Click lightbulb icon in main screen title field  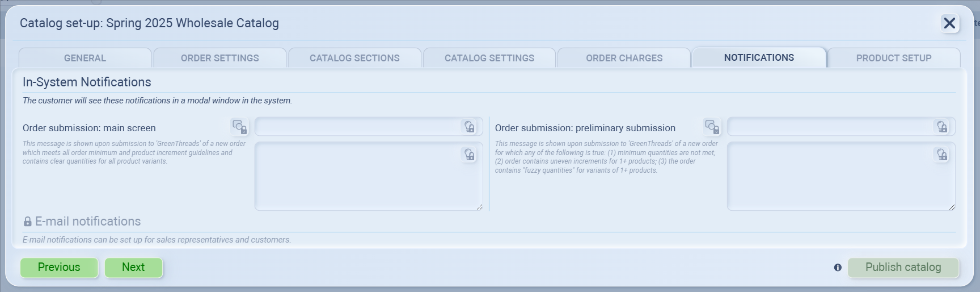(470, 127)
